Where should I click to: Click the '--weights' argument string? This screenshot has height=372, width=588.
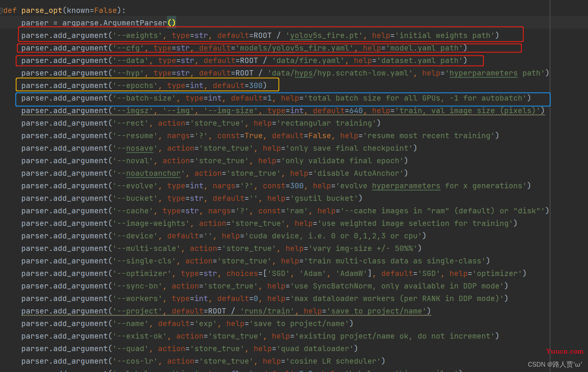[137, 36]
